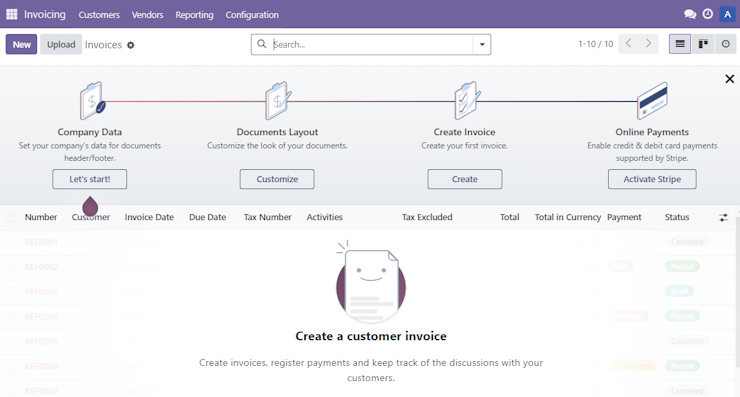Go to previous page of records

[628, 43]
